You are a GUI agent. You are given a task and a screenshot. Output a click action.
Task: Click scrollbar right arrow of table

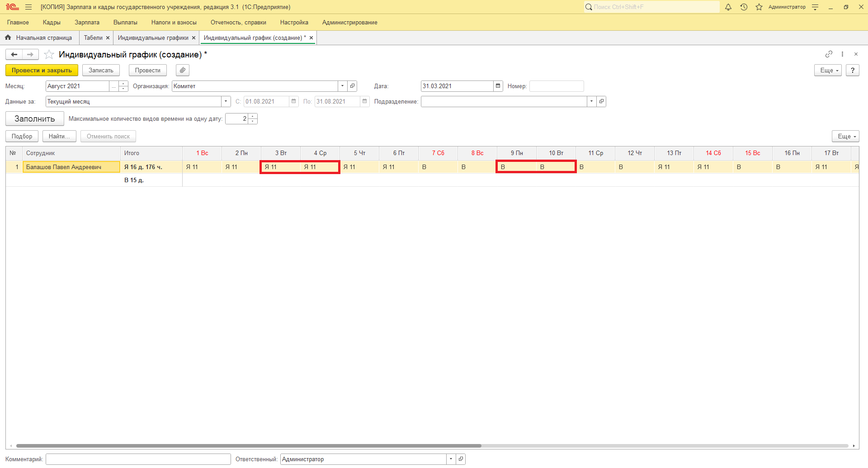pyautogui.click(x=854, y=446)
